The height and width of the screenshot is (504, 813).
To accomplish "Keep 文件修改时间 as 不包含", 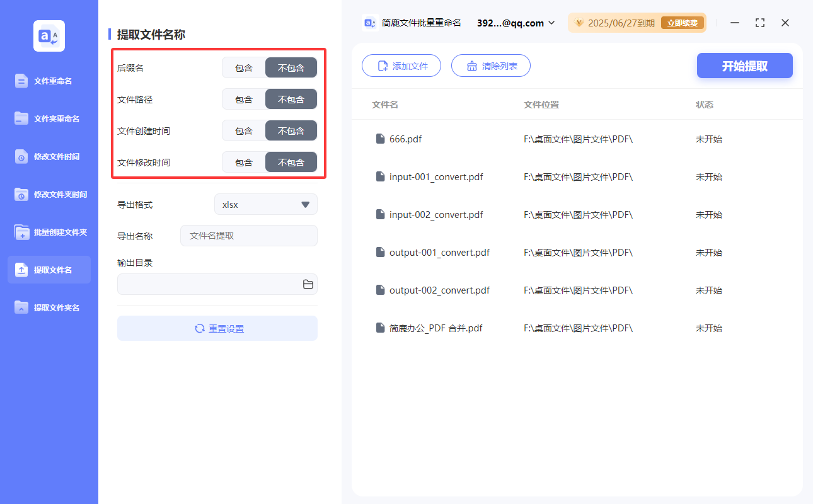I will tap(291, 162).
